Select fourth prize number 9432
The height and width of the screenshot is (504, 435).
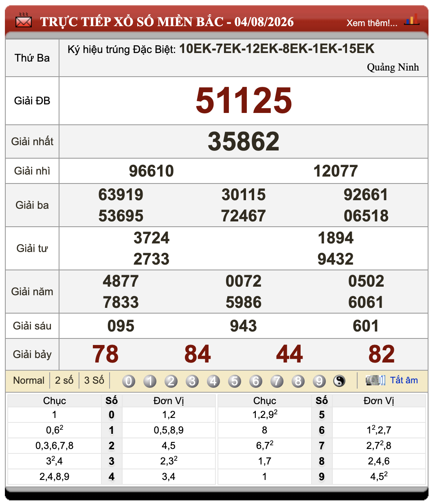336,259
